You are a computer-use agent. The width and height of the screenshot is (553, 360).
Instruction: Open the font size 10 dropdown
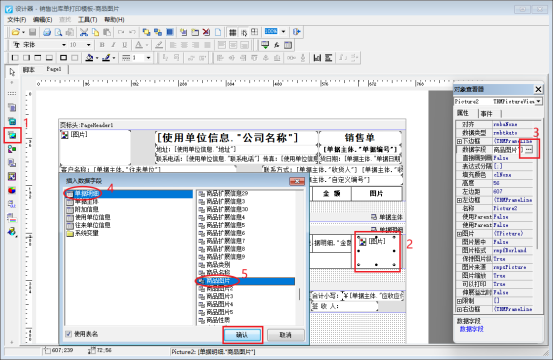88,45
